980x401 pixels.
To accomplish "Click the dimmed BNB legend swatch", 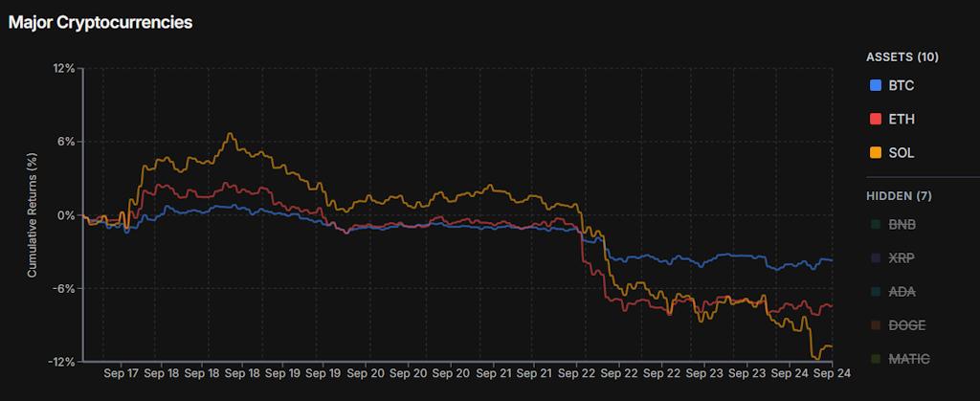I will tap(875, 225).
